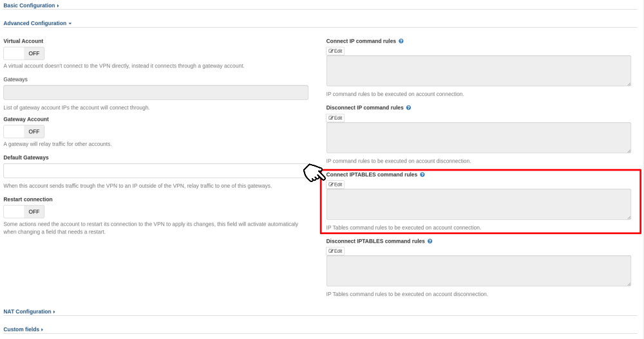This screenshot has height=339, width=644.
Task: Click the Gateways list field
Action: [x=156, y=93]
